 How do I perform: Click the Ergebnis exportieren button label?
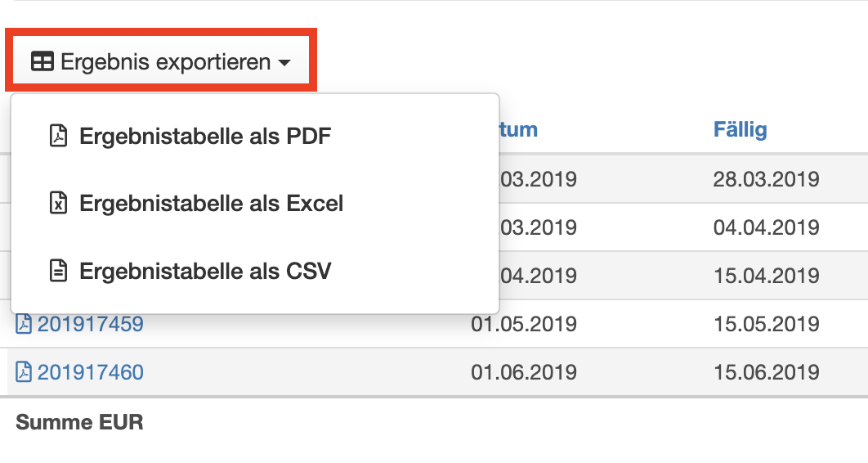pyautogui.click(x=165, y=62)
